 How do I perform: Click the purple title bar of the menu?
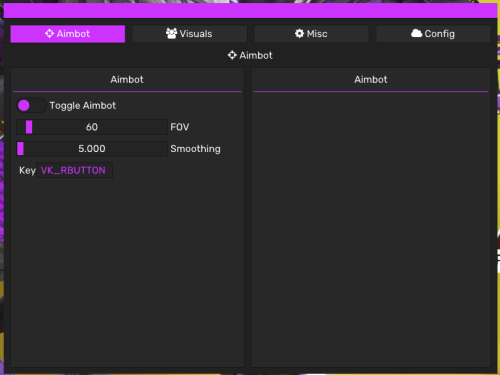(250, 10)
